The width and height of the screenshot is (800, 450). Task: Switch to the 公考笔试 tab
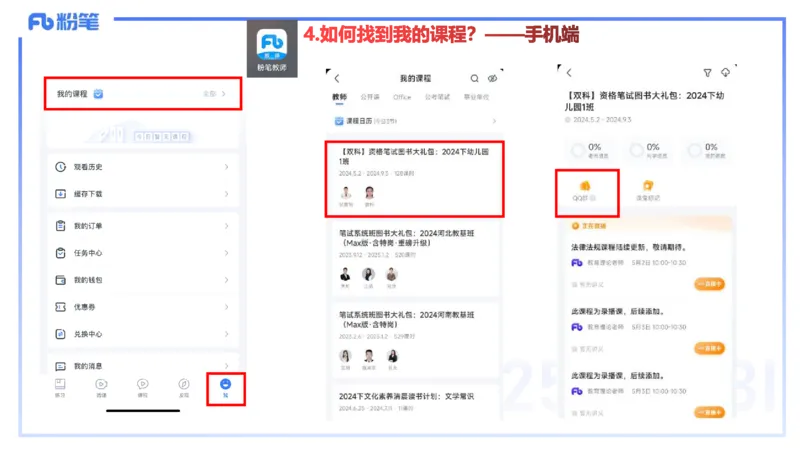pyautogui.click(x=437, y=97)
